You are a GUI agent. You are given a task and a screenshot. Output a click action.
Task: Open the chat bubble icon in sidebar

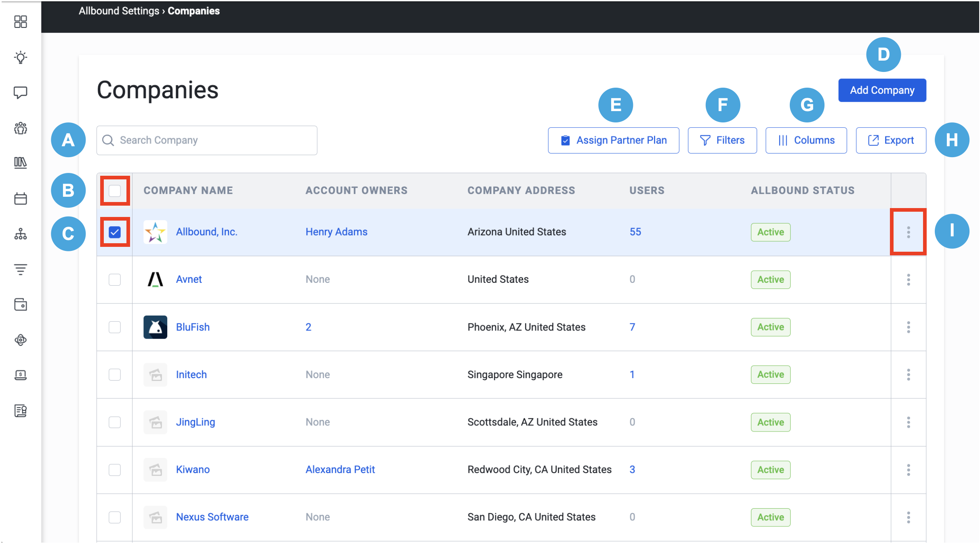20,93
